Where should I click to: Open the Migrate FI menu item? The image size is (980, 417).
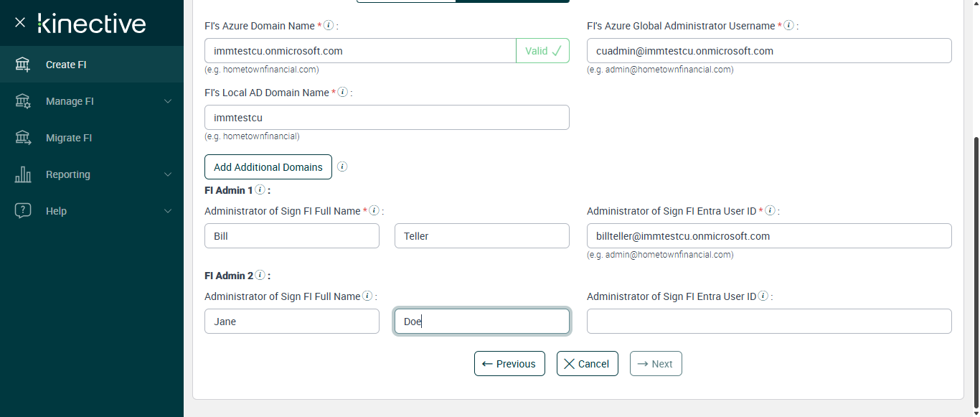69,138
